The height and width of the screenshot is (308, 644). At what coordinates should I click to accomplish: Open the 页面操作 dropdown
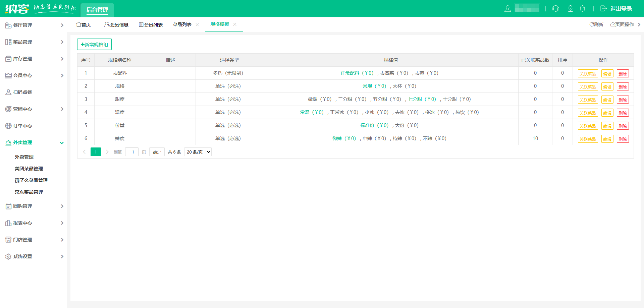[x=622, y=24]
